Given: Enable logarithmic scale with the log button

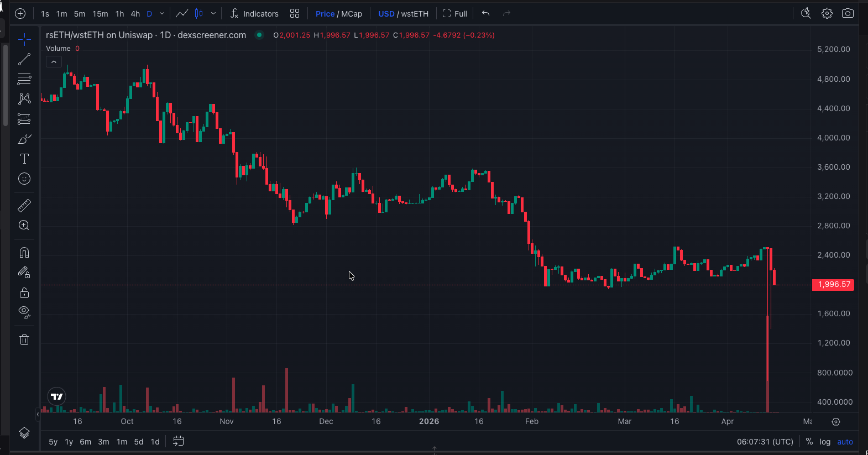Looking at the screenshot, I should click(824, 442).
